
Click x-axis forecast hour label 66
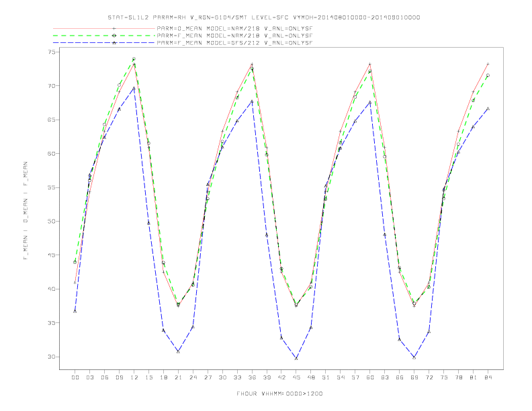point(400,377)
